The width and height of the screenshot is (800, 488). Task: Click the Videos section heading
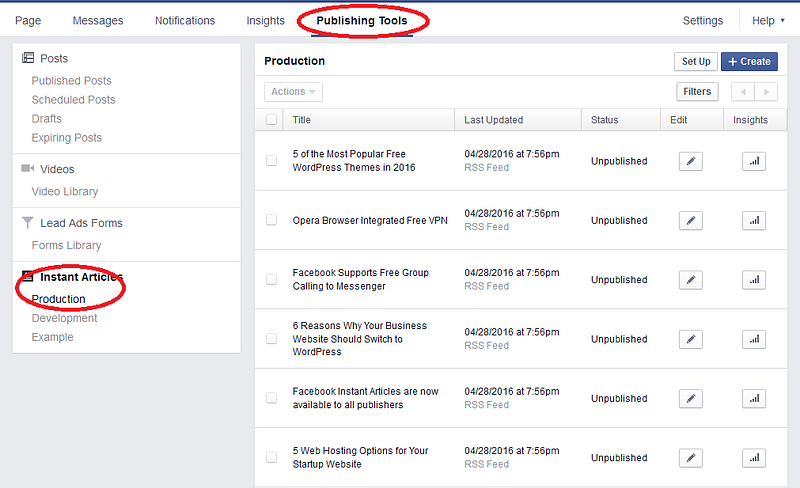coord(57,169)
